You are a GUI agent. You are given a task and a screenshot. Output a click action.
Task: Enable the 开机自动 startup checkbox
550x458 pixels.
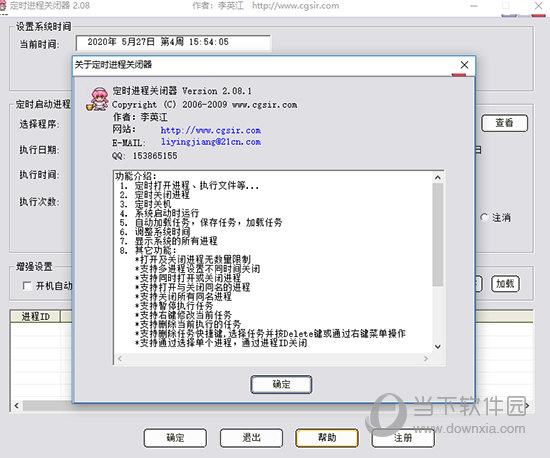[x=27, y=286]
